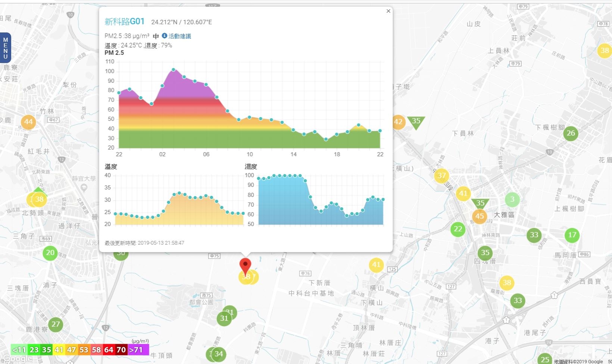Click the 新科路G01 station title

[124, 22]
